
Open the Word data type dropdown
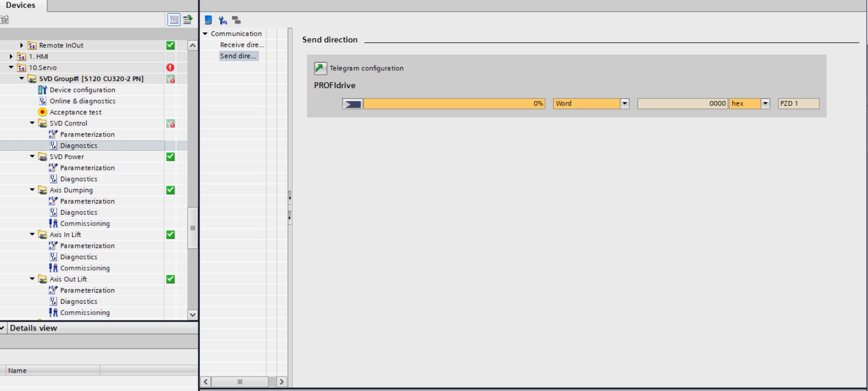pos(625,104)
